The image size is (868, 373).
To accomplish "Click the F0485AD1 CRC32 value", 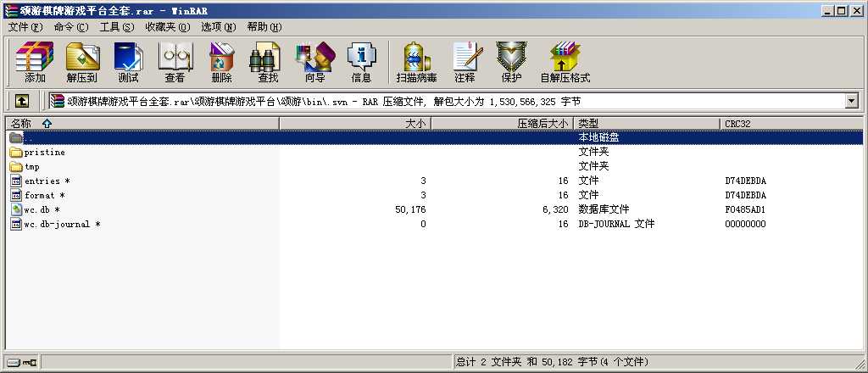I will pos(745,209).
